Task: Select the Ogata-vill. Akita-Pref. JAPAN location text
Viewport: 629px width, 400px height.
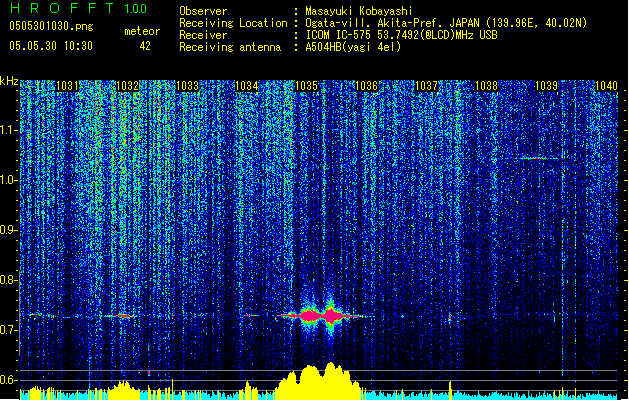Action: click(x=446, y=23)
